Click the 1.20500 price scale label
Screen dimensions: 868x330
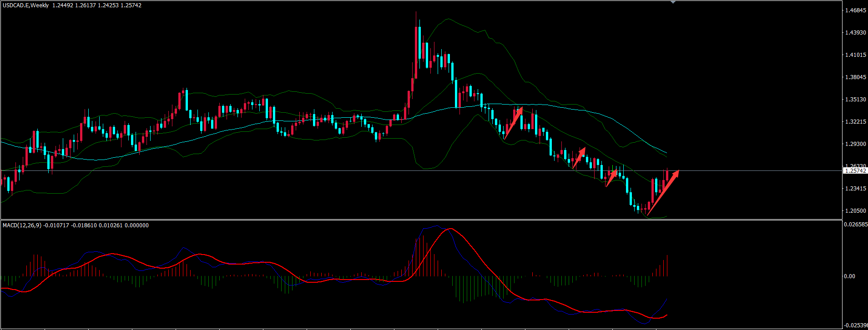(x=855, y=211)
